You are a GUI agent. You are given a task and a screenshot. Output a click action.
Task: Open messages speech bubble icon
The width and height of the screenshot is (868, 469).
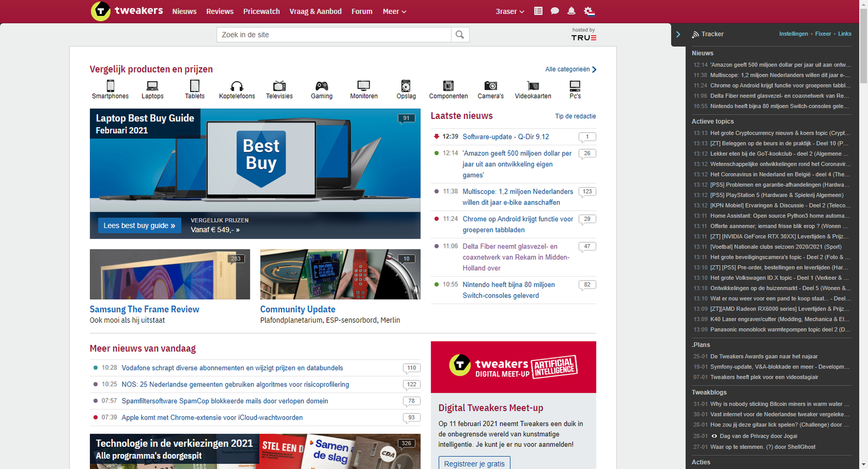pos(554,11)
